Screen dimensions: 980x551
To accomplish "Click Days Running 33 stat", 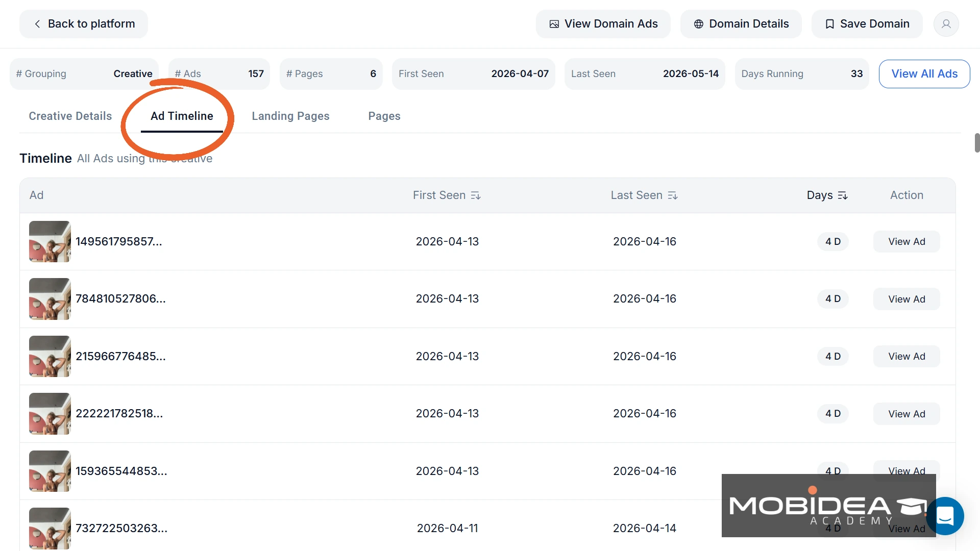I will click(x=802, y=74).
